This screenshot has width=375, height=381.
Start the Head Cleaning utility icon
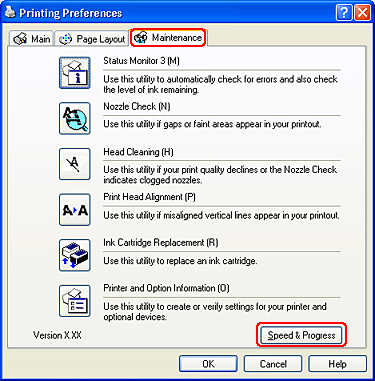75,164
